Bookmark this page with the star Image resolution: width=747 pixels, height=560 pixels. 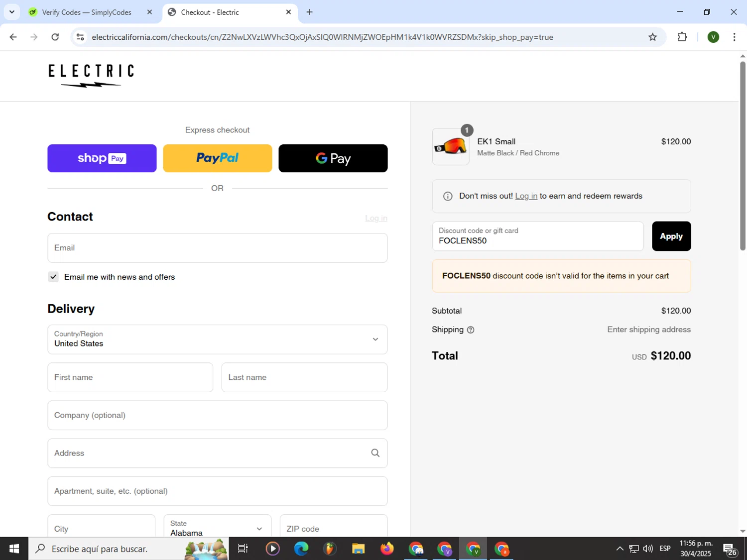(652, 37)
